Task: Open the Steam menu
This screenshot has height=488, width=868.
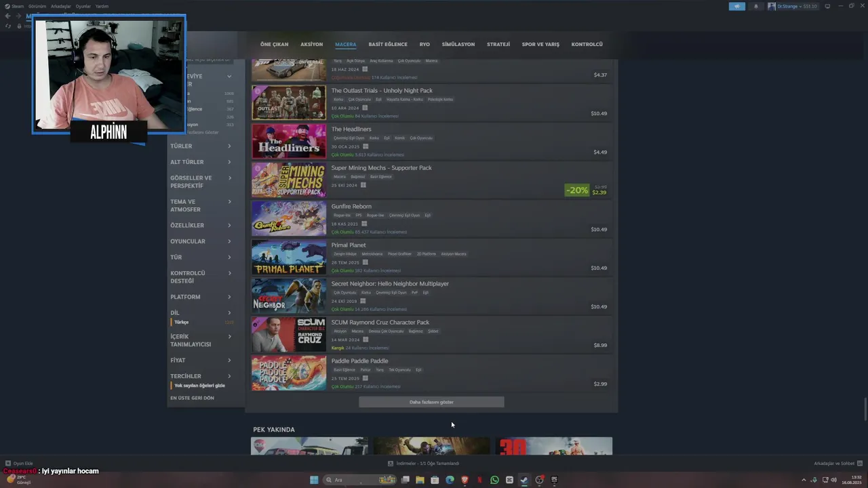Action: point(14,6)
